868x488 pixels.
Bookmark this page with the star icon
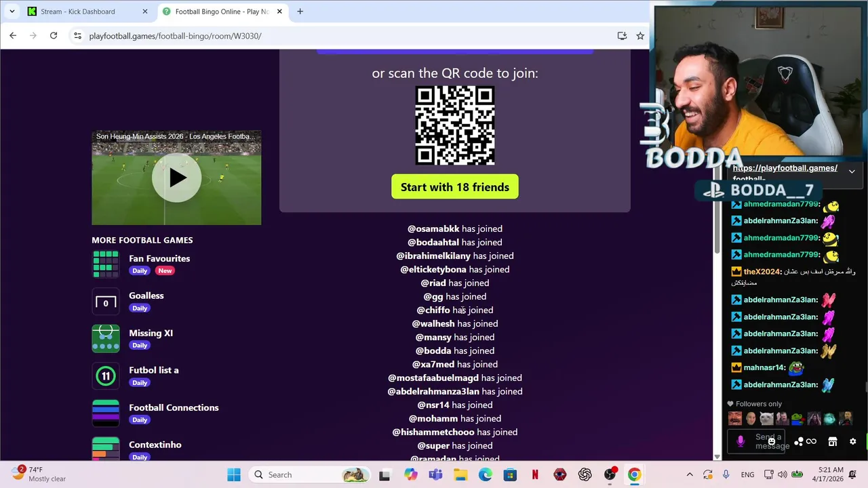[640, 36]
